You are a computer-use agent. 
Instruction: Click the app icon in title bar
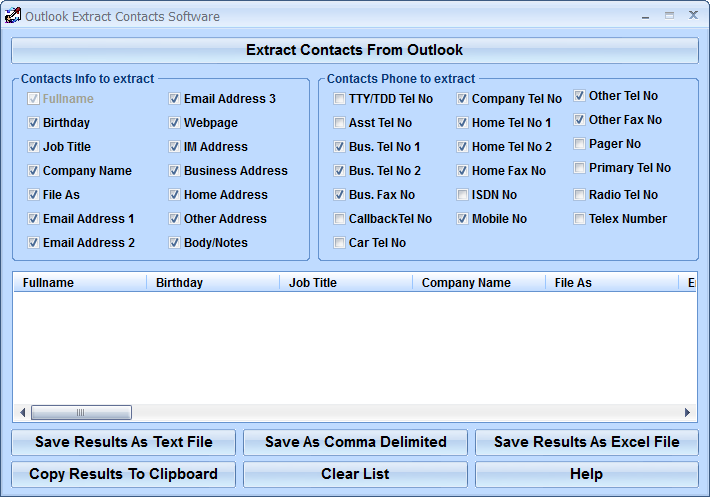coord(13,16)
